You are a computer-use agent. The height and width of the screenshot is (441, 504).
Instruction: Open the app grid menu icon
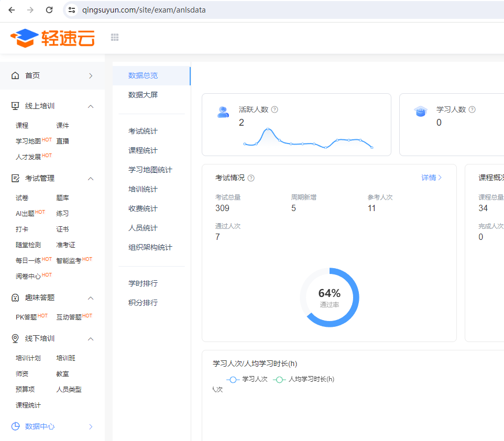coord(115,37)
